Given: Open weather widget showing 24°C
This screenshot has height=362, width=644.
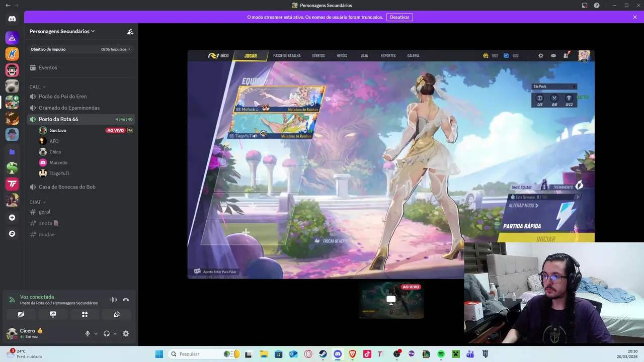Looking at the screenshot, I should tap(24, 354).
